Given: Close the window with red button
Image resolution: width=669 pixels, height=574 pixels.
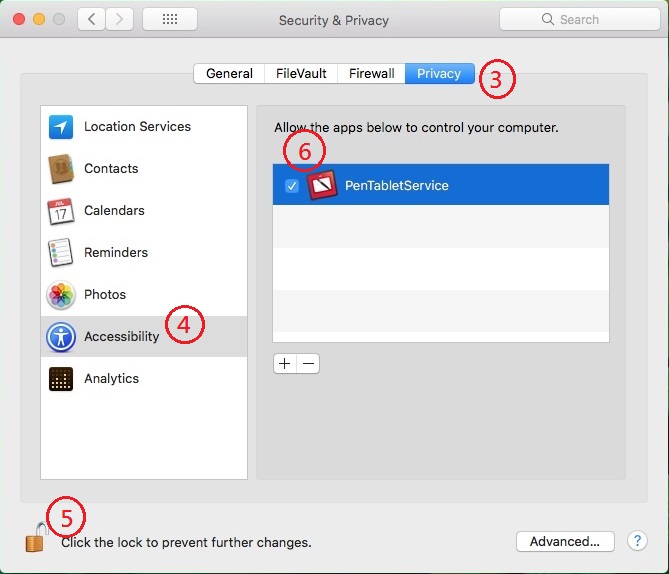Looking at the screenshot, I should pyautogui.click(x=19, y=19).
